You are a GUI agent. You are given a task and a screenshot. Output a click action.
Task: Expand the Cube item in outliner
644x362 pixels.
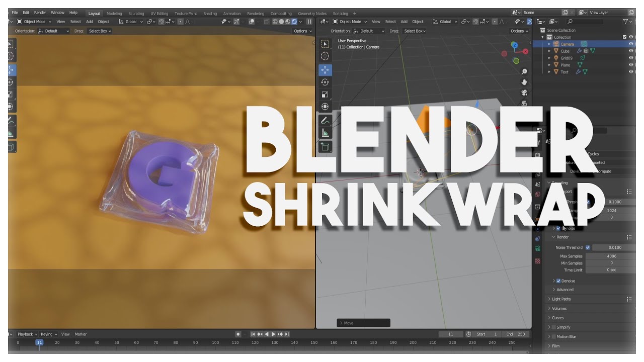click(549, 51)
